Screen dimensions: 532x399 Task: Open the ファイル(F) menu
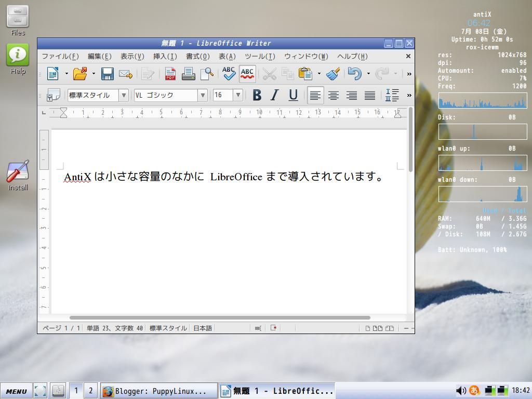coord(60,56)
